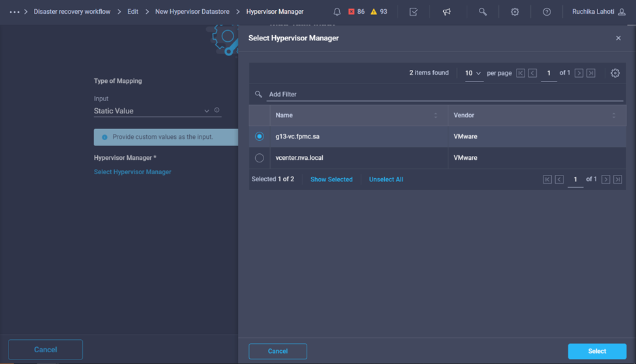
Task: Close the Select Hypervisor Manager panel
Action: pos(618,38)
